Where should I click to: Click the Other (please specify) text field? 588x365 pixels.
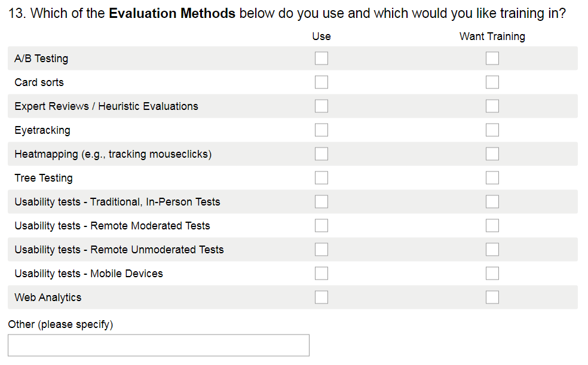(158, 345)
